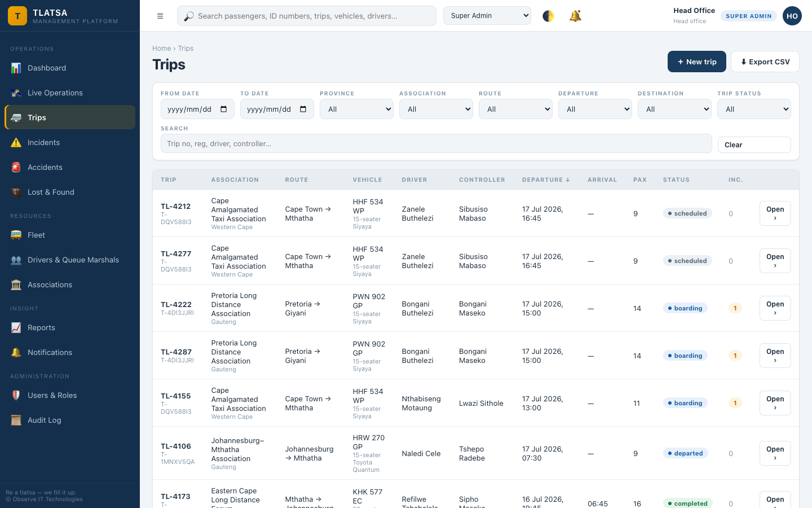This screenshot has height=508, width=812.
Task: Open Dashboard from the sidebar
Action: coord(70,68)
